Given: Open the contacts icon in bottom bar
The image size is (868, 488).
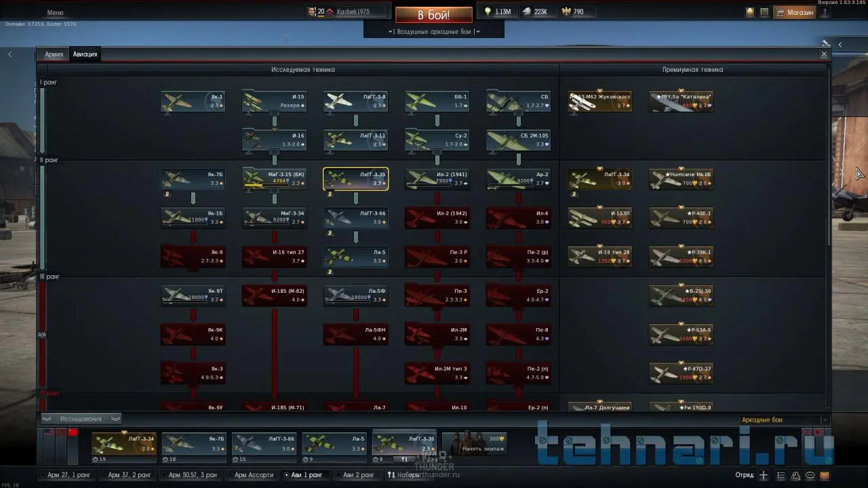Looking at the screenshot, I should pos(796,475).
